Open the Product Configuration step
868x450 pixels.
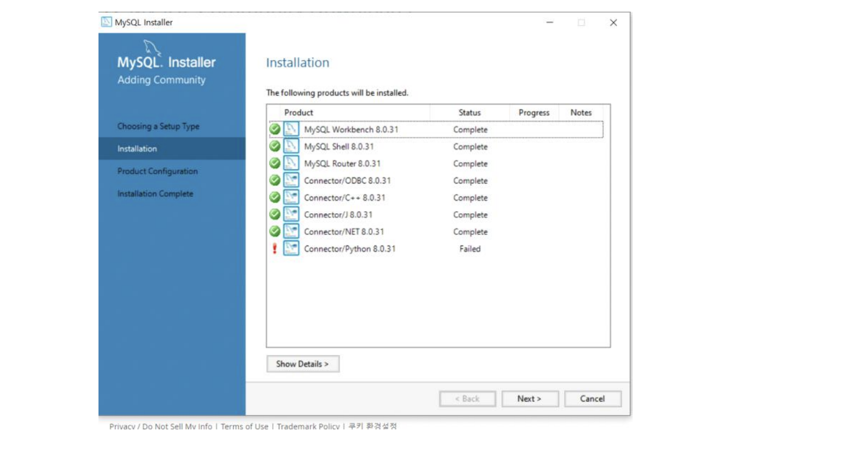157,171
